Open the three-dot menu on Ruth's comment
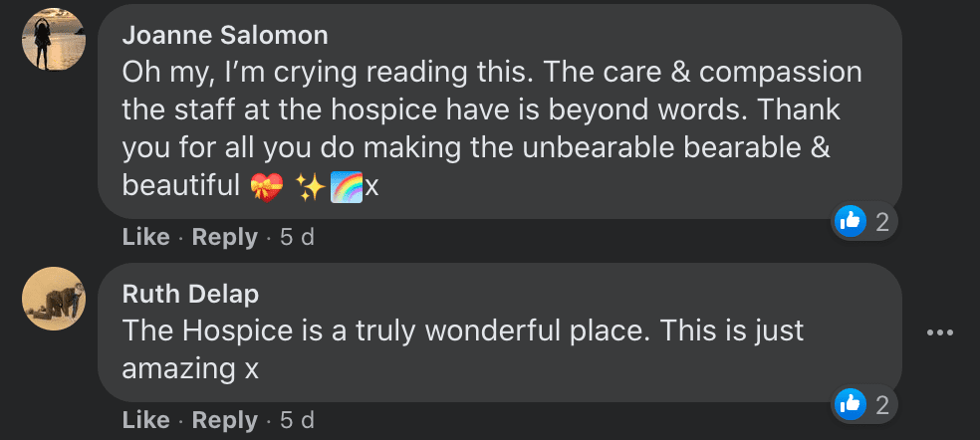This screenshot has height=440, width=980. tap(939, 332)
